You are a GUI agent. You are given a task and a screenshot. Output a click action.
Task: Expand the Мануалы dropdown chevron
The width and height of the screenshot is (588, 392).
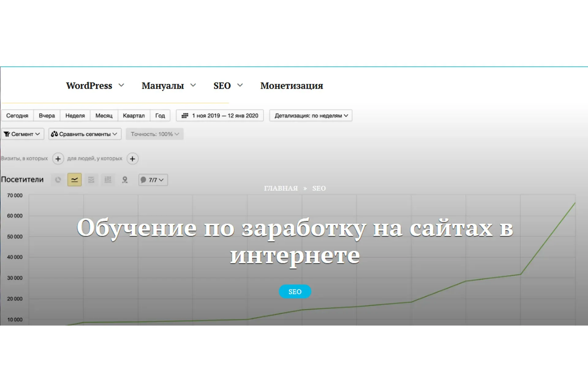point(193,85)
